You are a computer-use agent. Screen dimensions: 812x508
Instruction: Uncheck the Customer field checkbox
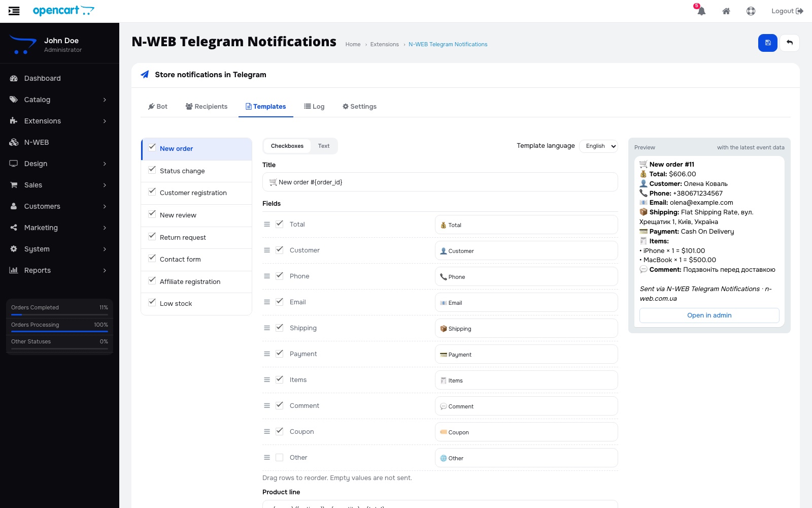[279, 250]
